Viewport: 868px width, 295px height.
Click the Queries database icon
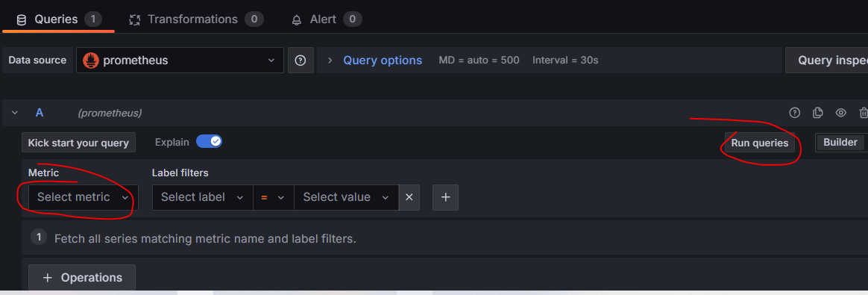(22, 20)
